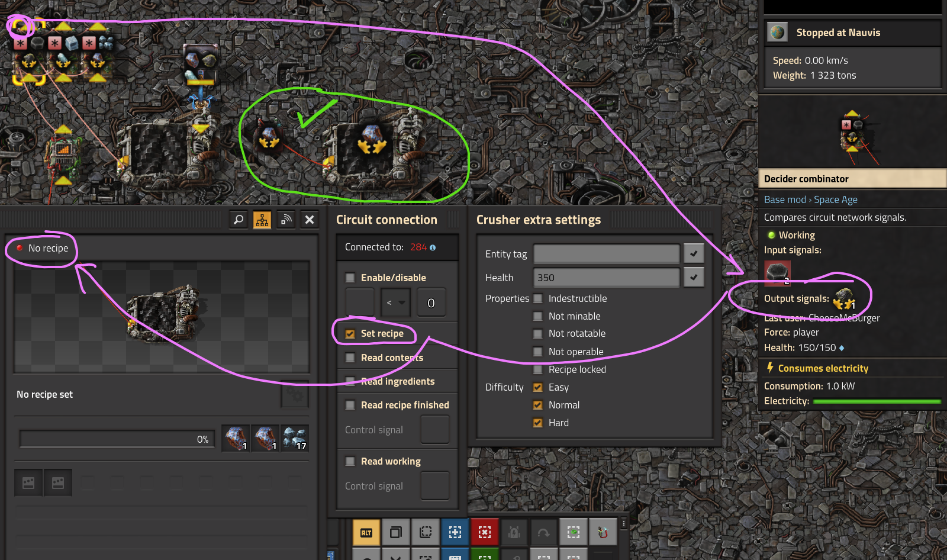Image resolution: width=947 pixels, height=560 pixels.
Task: Click the crafting progress bar at 0%
Action: pyautogui.click(x=117, y=439)
